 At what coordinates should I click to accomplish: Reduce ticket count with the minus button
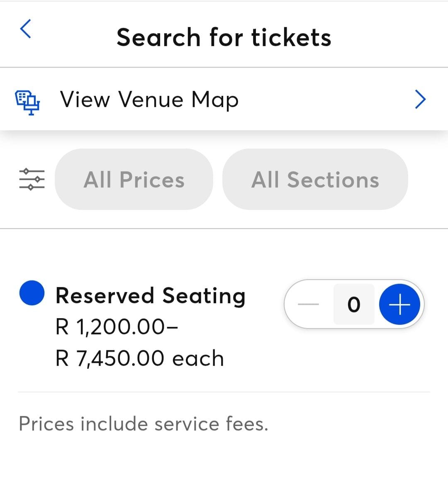click(309, 304)
